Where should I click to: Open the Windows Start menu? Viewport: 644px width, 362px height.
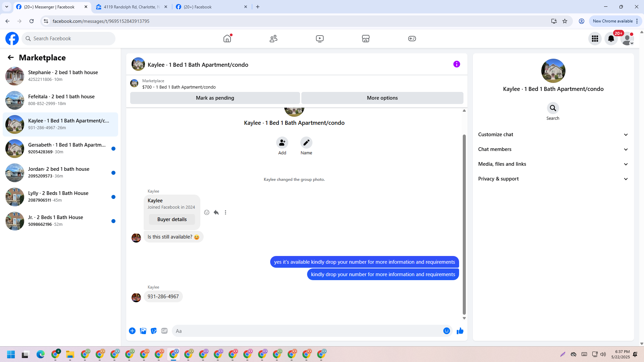[11, 354]
